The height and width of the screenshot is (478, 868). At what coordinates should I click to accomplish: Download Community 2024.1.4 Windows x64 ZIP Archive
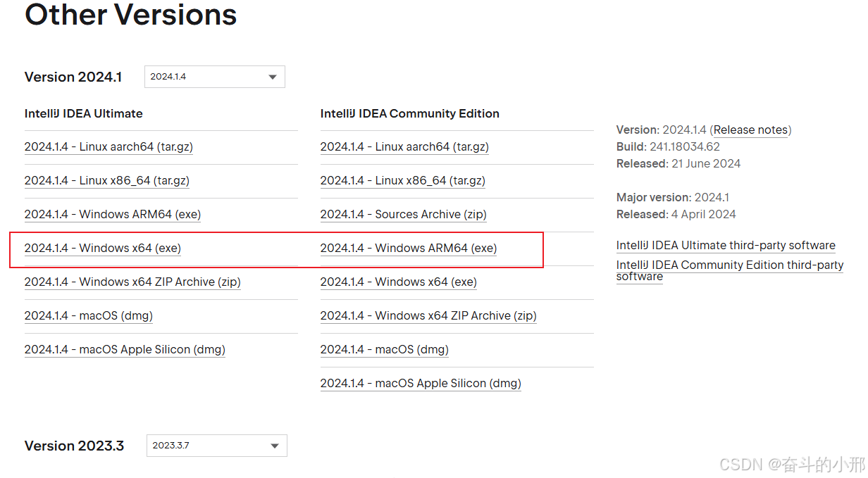click(x=428, y=316)
